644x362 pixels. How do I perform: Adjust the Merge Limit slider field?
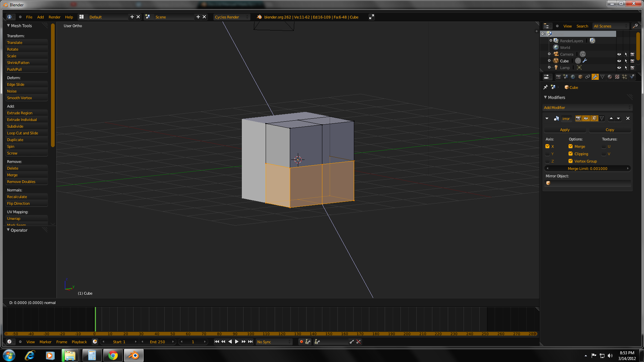tap(588, 169)
